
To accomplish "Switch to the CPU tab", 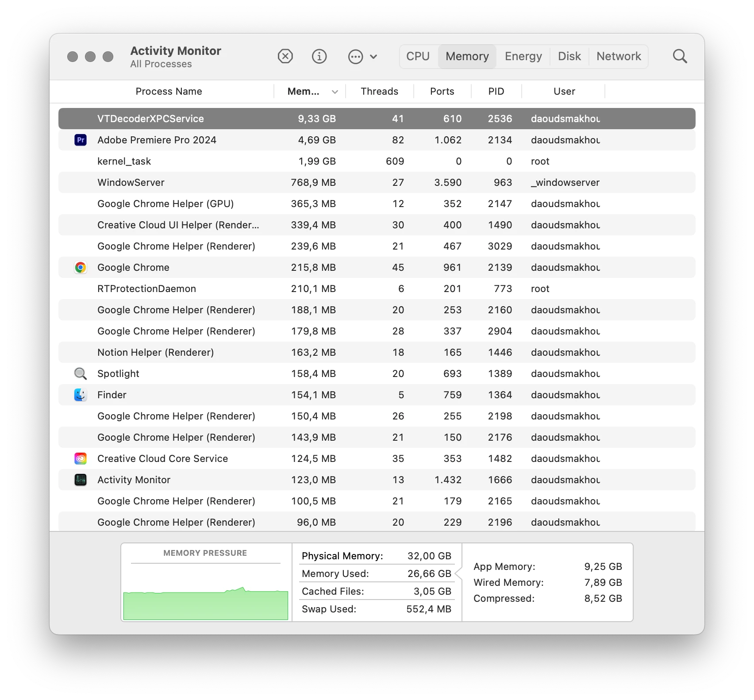I will [418, 57].
